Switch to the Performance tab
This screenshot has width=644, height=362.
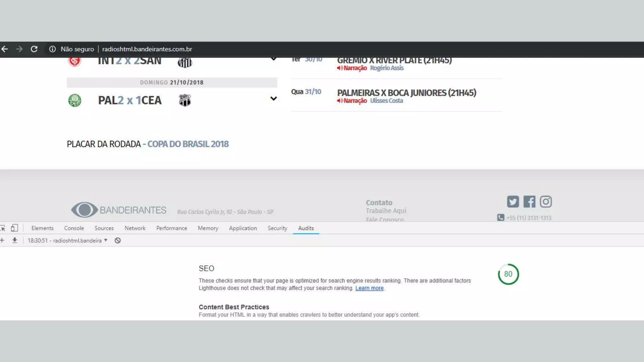click(172, 228)
